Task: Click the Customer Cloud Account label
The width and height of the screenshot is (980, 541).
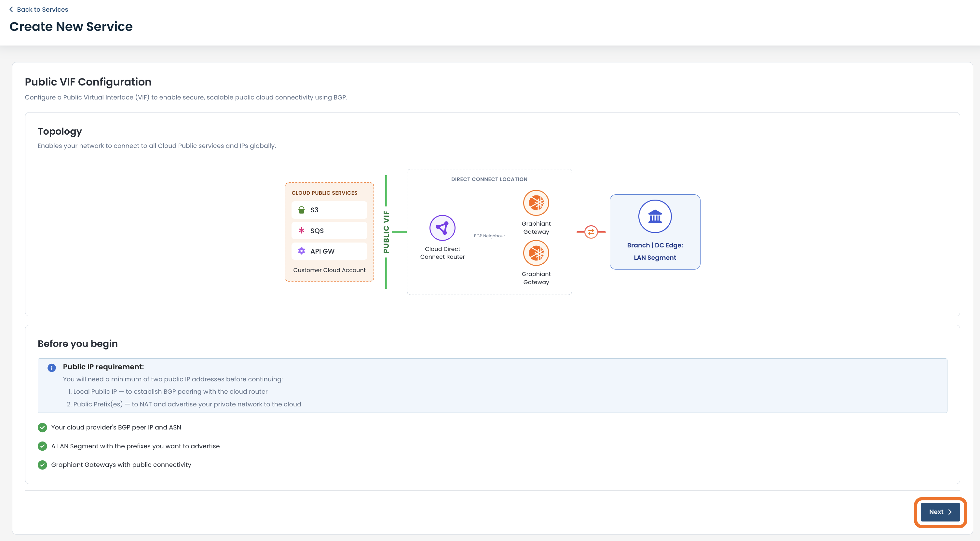Action: pos(329,270)
